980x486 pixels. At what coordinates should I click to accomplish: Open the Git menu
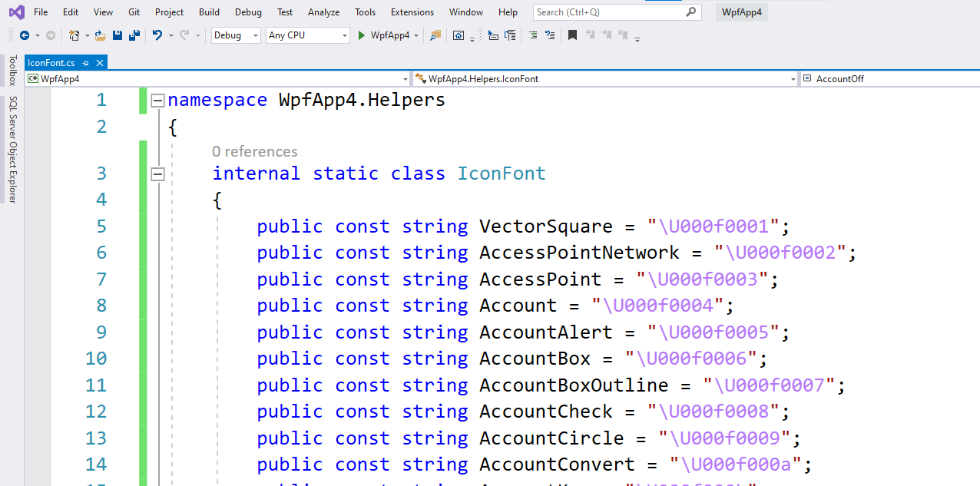[x=134, y=12]
